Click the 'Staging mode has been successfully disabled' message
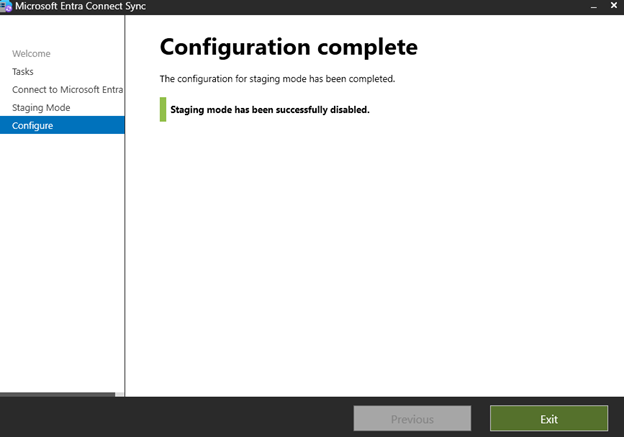 tap(270, 110)
